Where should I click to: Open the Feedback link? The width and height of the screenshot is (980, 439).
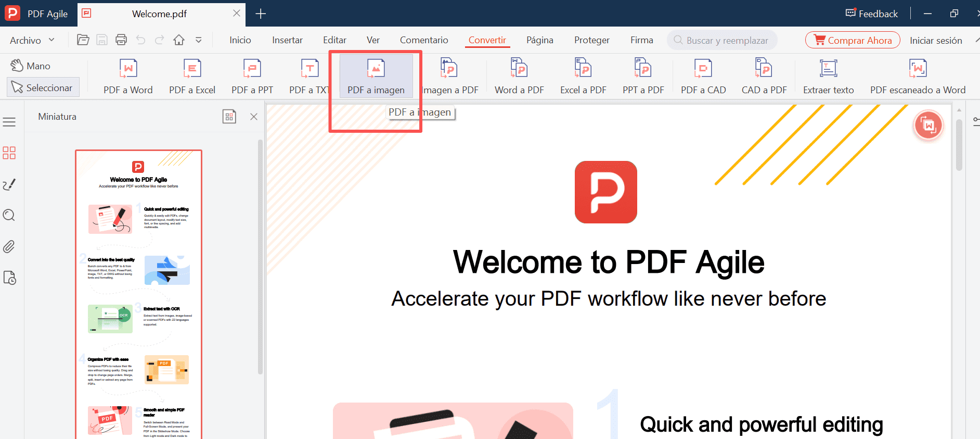click(x=872, y=14)
